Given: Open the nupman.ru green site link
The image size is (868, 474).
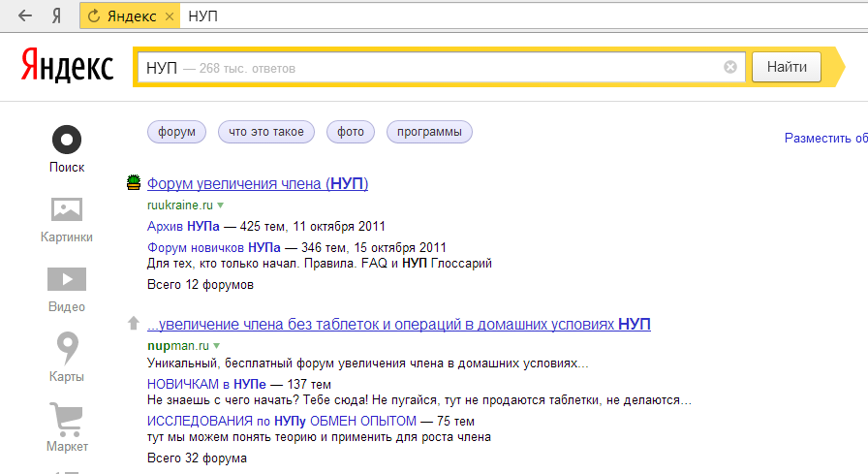Looking at the screenshot, I should (x=177, y=345).
